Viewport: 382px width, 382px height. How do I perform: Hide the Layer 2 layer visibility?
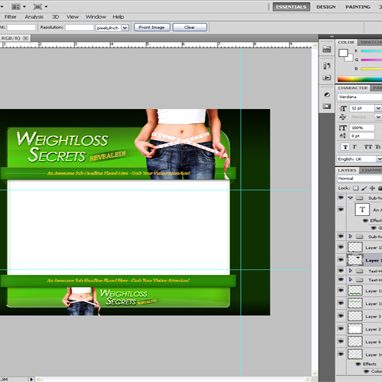pos(341,329)
